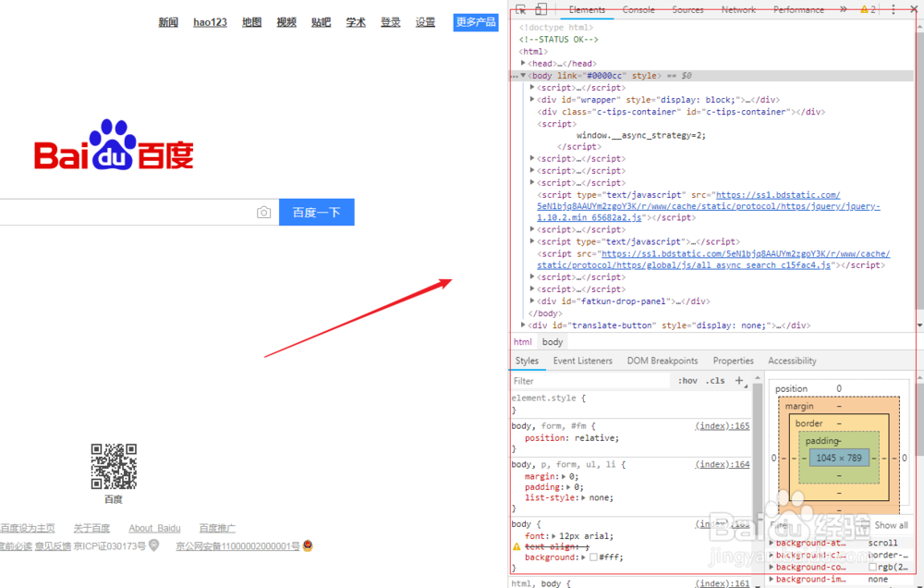The height and width of the screenshot is (588, 924).
Task: Open the 关于百度 footer link
Action: click(x=91, y=528)
